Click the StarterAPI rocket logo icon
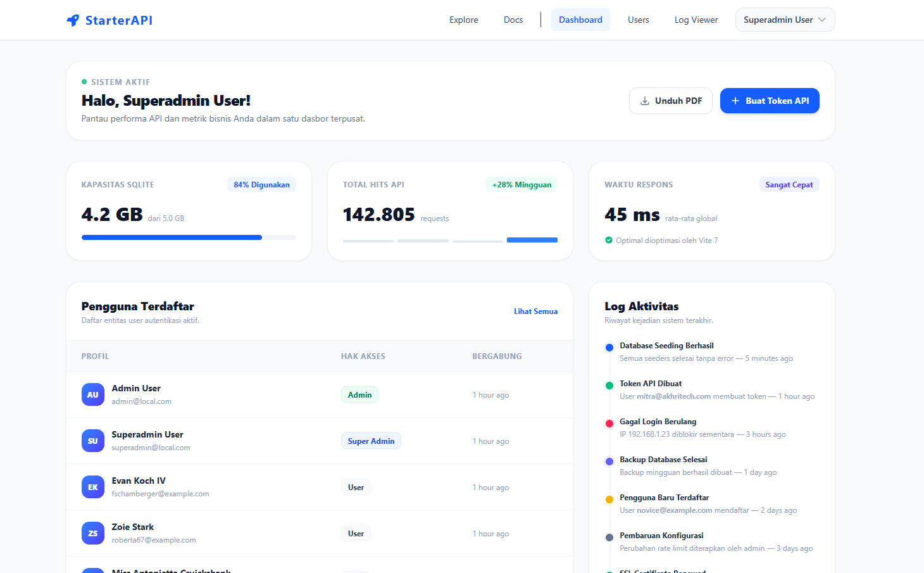Screen dimensions: 924x573 (73, 20)
